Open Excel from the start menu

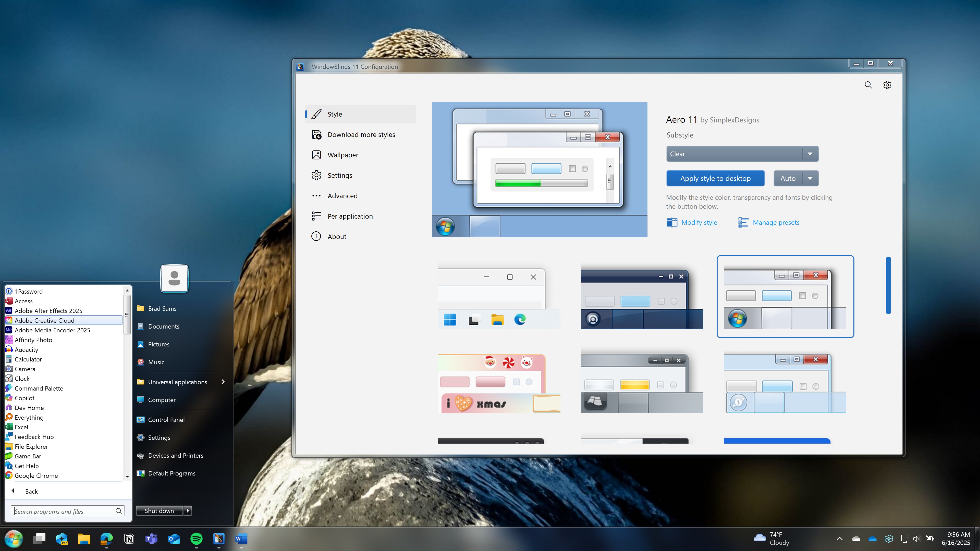(x=64, y=427)
